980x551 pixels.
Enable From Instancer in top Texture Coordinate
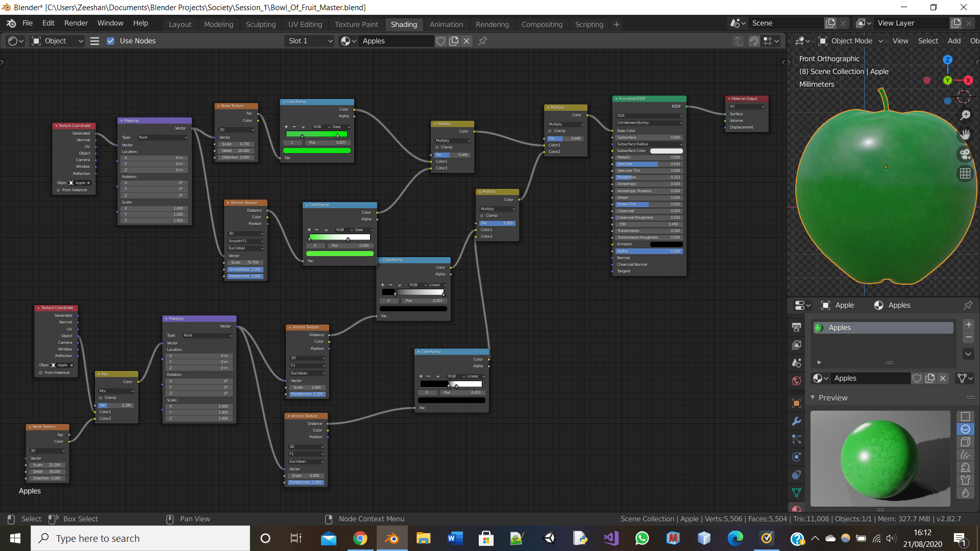58,190
